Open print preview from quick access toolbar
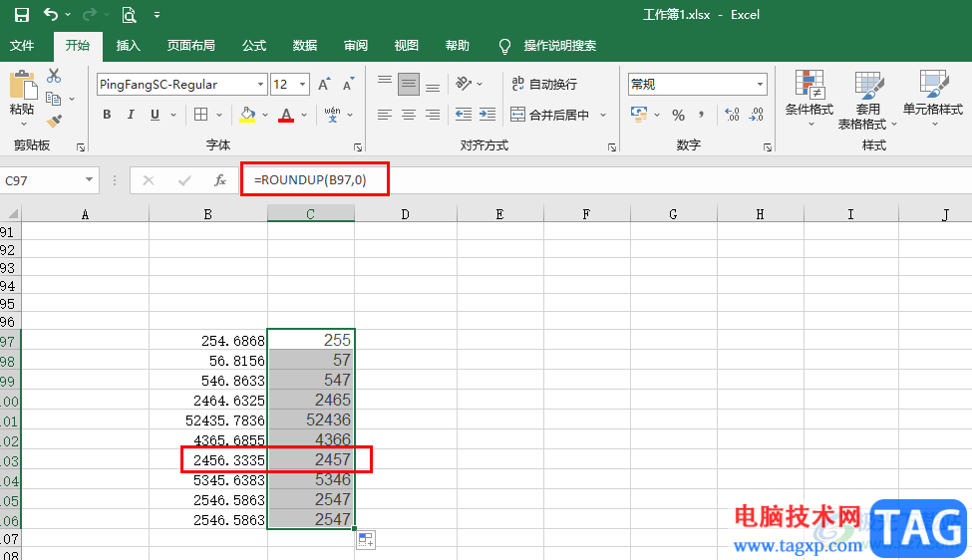The width and height of the screenshot is (972, 560). click(129, 15)
